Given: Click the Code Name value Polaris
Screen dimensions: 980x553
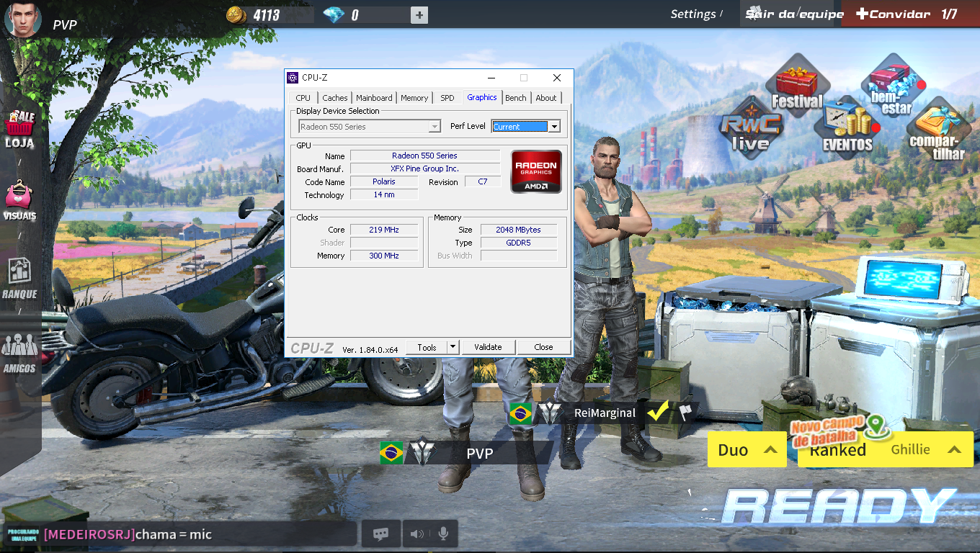Looking at the screenshot, I should [384, 181].
